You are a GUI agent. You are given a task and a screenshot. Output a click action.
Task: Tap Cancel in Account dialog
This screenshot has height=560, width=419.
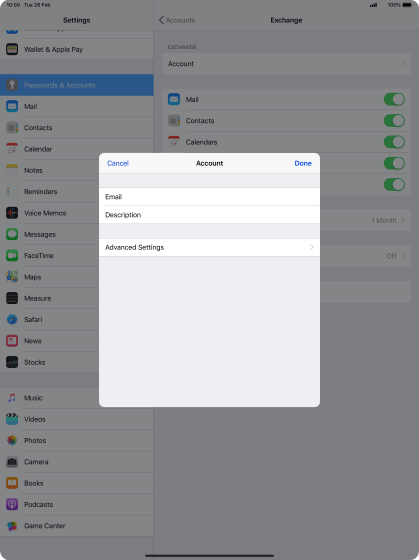point(118,163)
